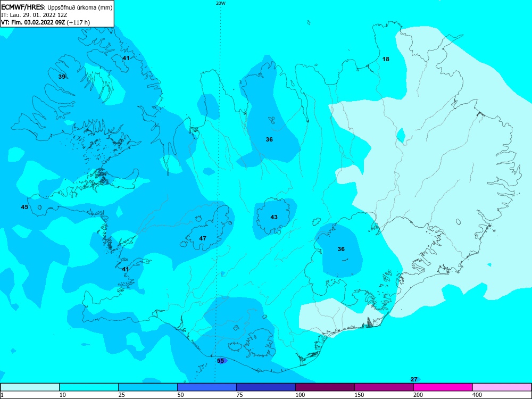Screen dimensions: 532x399
Task: Select the value '27' above the legend
Action: point(414,379)
